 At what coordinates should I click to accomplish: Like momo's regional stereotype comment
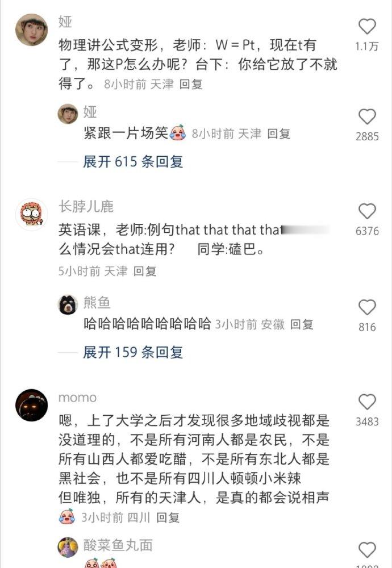point(367,402)
